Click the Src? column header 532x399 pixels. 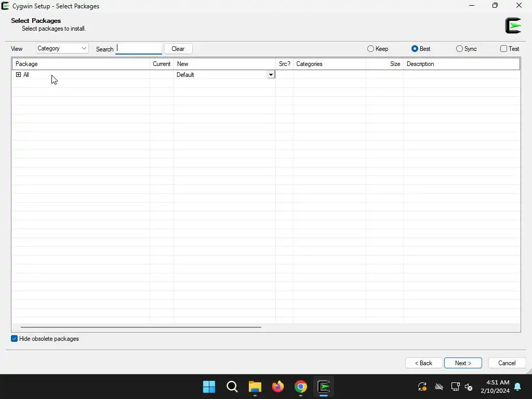[284, 64]
